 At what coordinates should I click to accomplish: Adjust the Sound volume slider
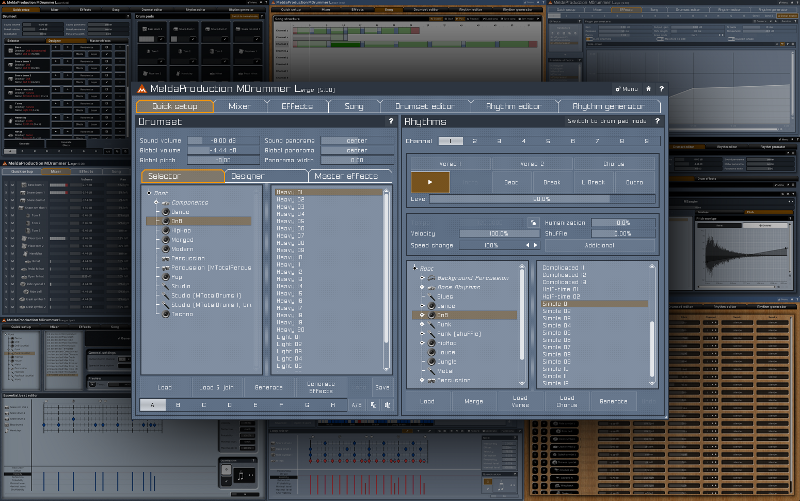(223, 141)
